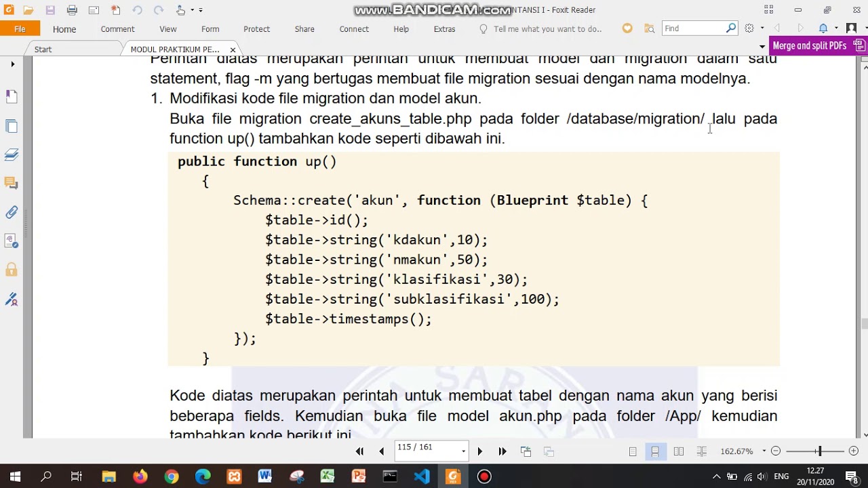Click the zoom slider handle
The image size is (868, 488).
point(819,451)
